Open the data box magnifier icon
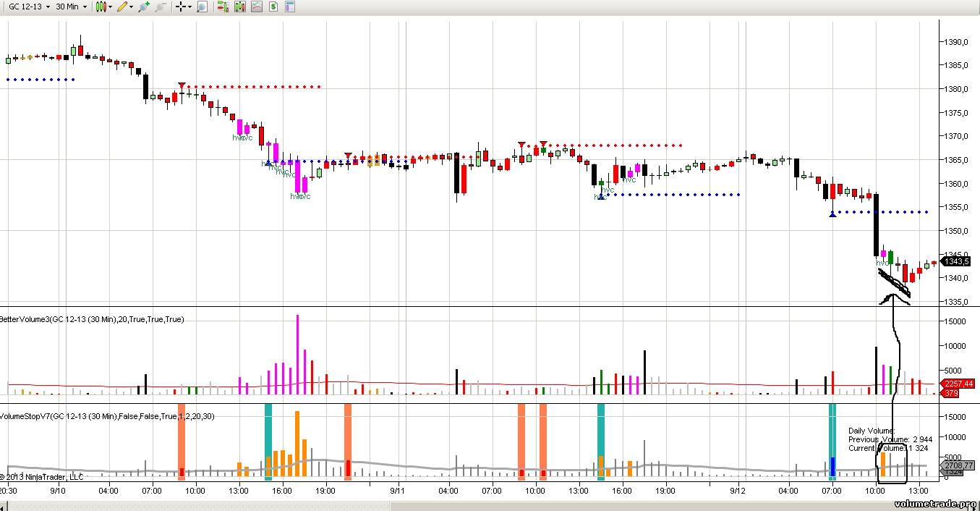Image resolution: width=980 pixels, height=511 pixels. (202, 7)
